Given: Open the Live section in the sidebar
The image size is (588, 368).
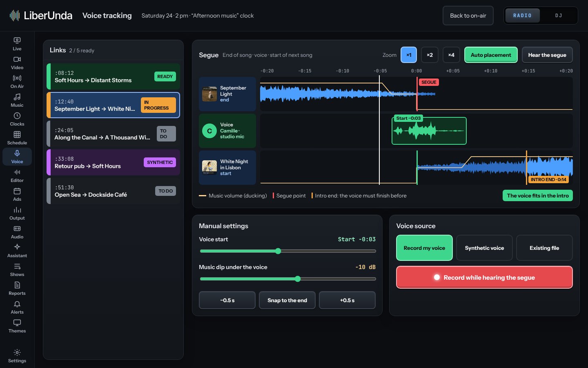Looking at the screenshot, I should tap(17, 44).
